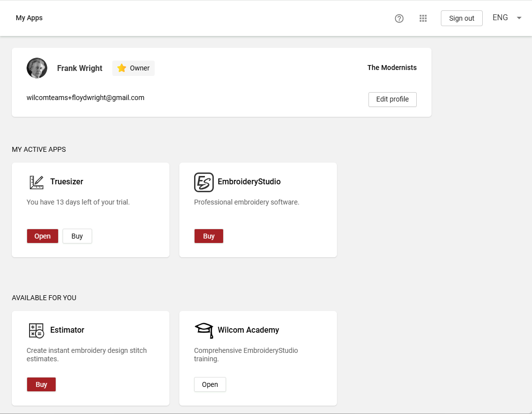
Task: Buy the Truesizer app
Action: coord(77,236)
